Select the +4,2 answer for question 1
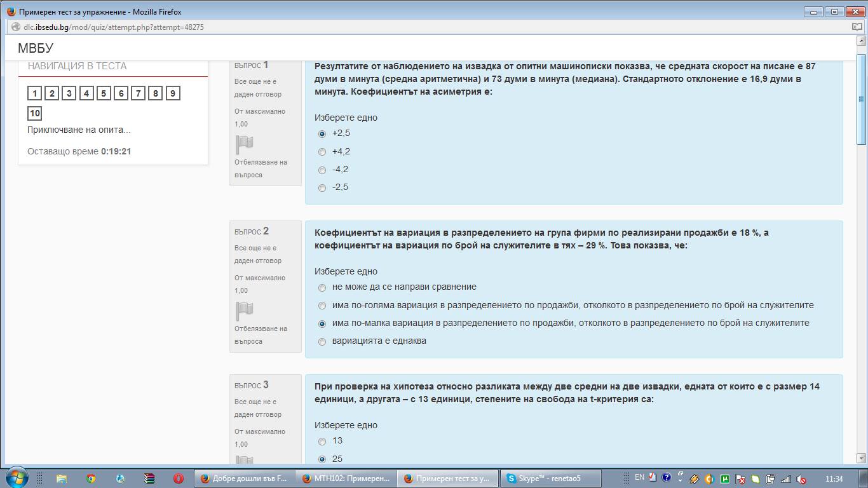This screenshot has width=868, height=488. [322, 152]
